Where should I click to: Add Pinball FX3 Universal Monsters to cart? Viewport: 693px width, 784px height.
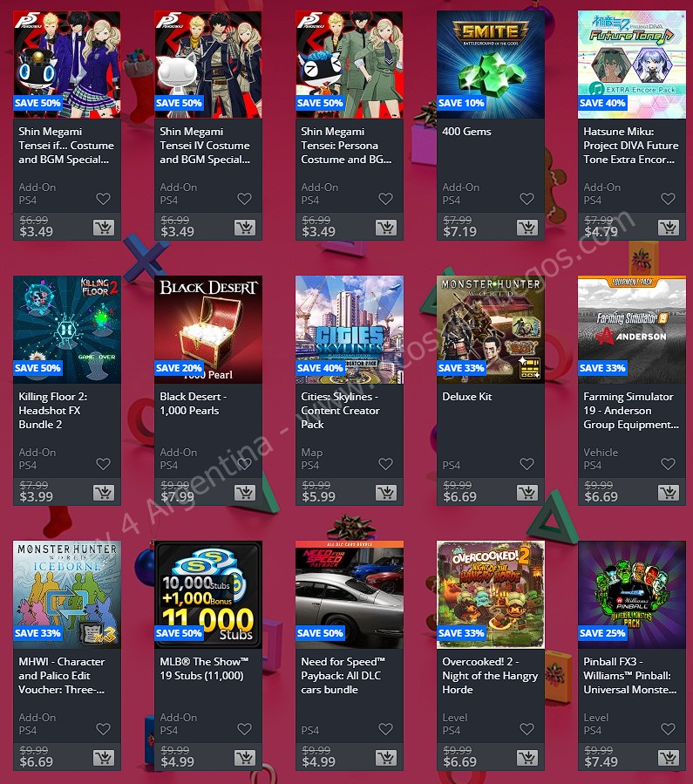(669, 758)
